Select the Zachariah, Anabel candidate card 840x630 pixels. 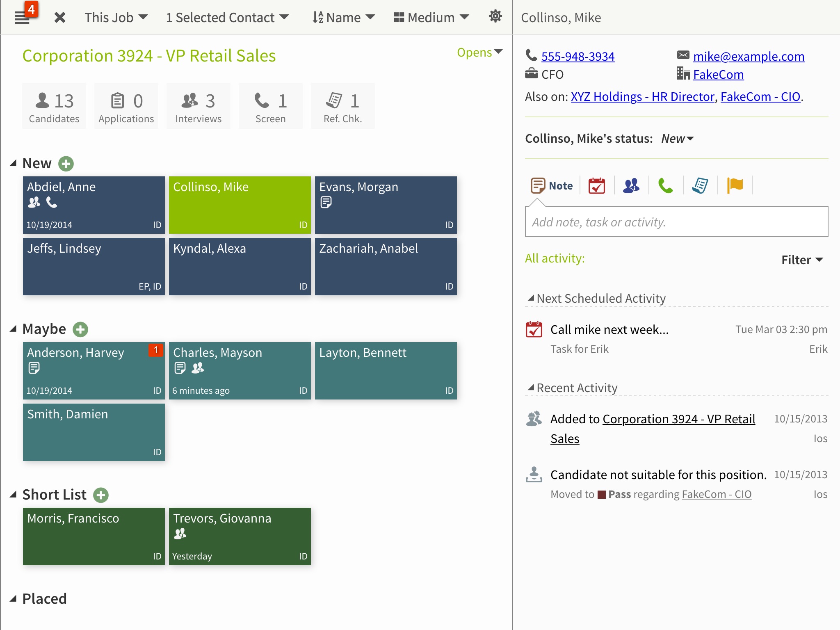click(x=386, y=267)
